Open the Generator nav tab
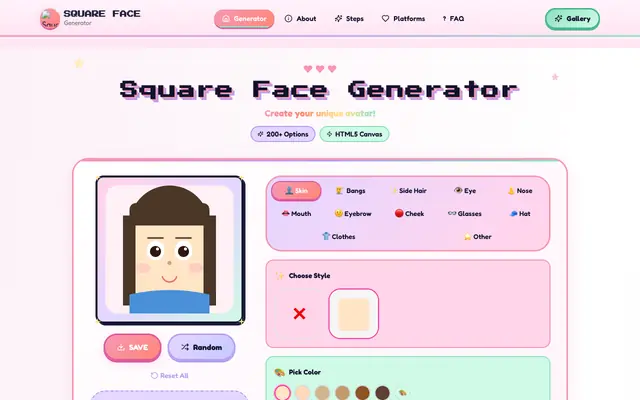This screenshot has width=640, height=400. (244, 19)
